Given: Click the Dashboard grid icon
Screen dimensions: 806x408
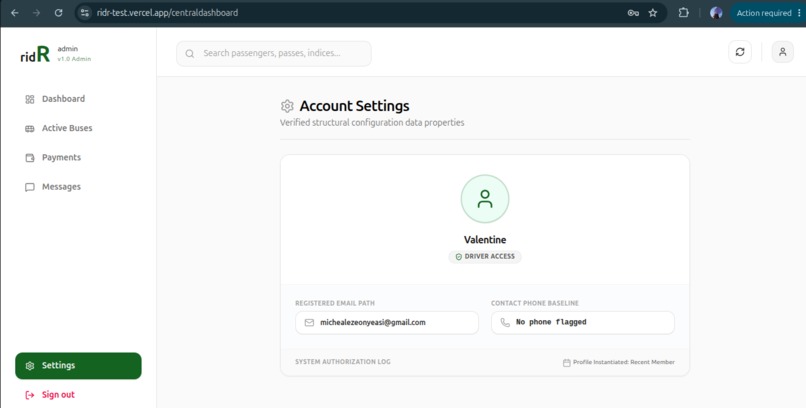Looking at the screenshot, I should (x=30, y=99).
